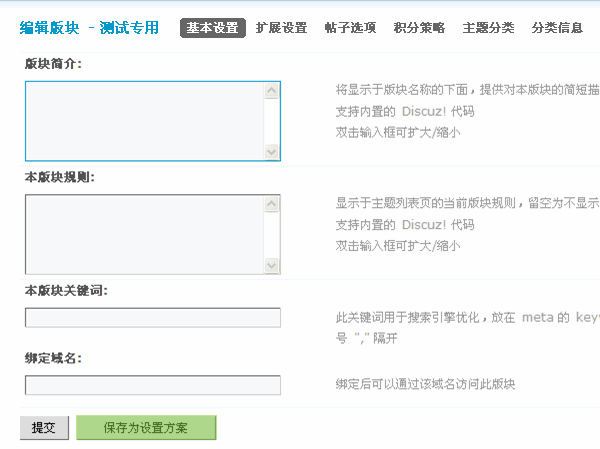Click the 编辑版块 page title
This screenshot has height=449, width=600.
(48, 28)
